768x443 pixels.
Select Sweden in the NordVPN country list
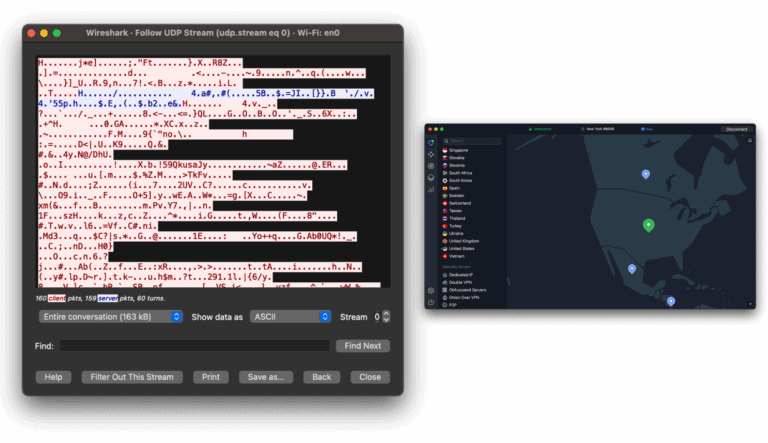click(x=454, y=196)
